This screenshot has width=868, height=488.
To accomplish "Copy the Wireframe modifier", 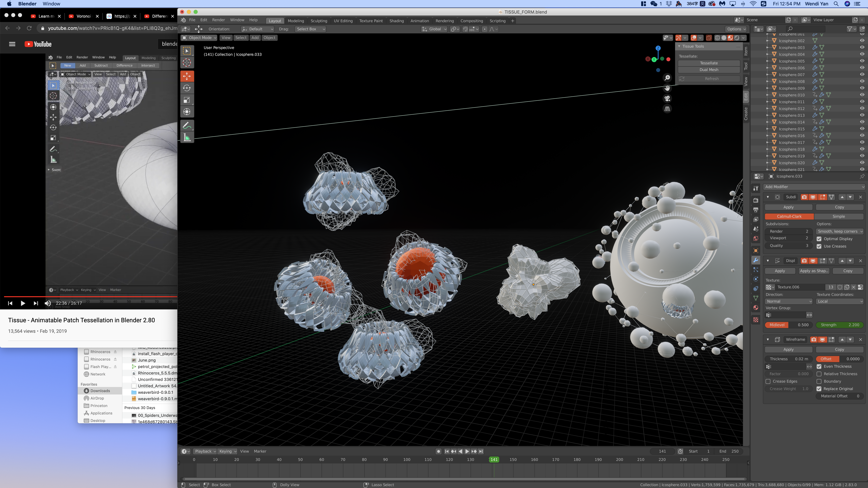I will click(839, 350).
